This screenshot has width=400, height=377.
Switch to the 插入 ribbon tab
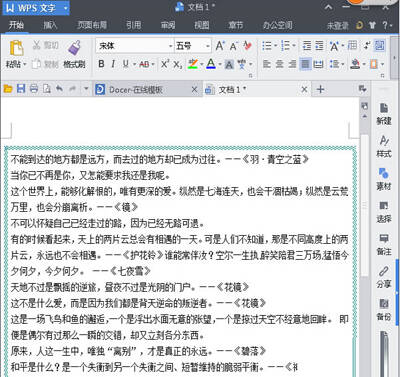[x=50, y=25]
